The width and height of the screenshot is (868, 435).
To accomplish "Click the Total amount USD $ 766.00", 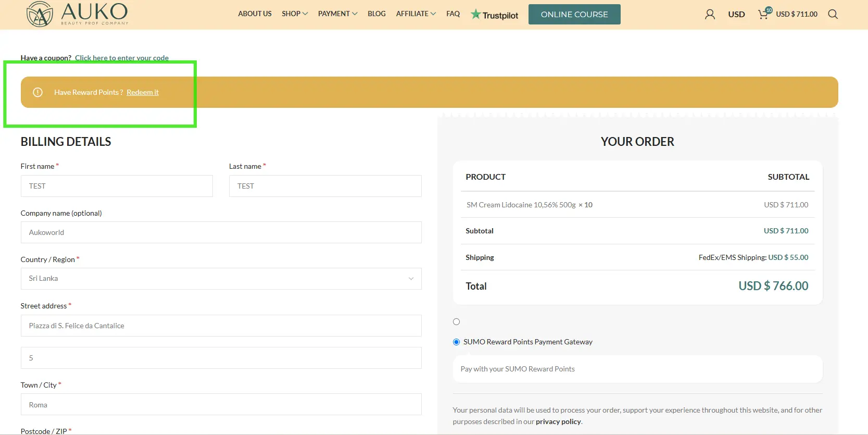I will click(773, 286).
